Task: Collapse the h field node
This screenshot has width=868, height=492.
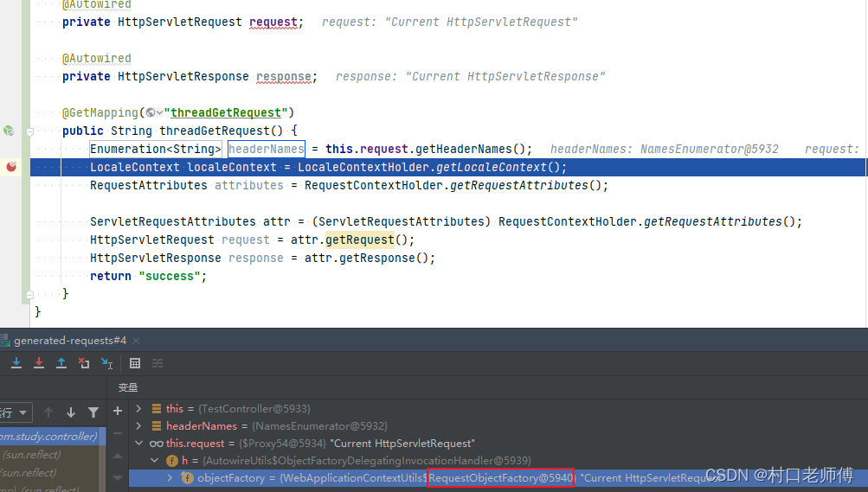Action: 154,461
